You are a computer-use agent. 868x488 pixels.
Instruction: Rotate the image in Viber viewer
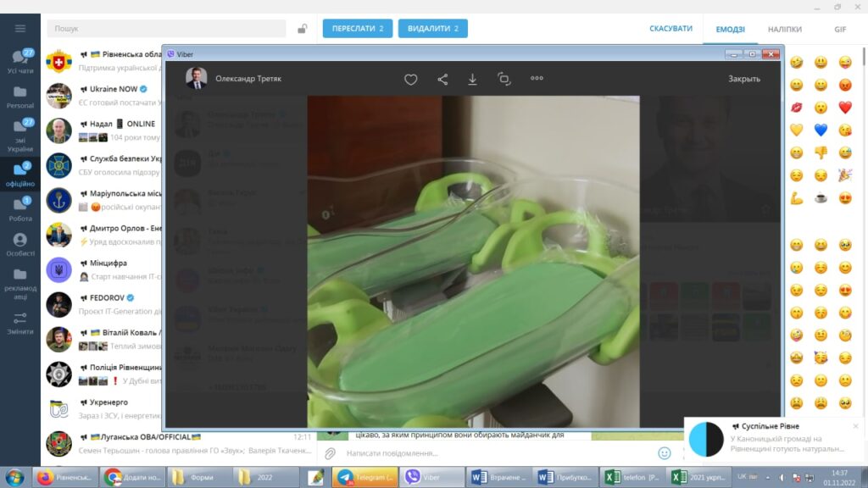[504, 79]
